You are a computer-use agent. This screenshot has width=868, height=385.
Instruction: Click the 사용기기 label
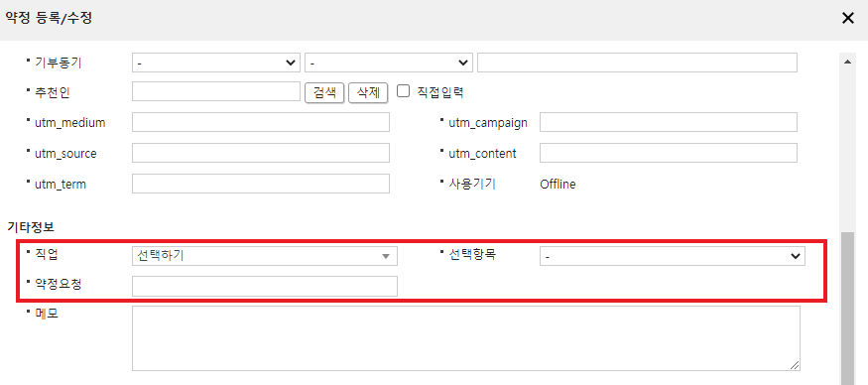pos(471,184)
